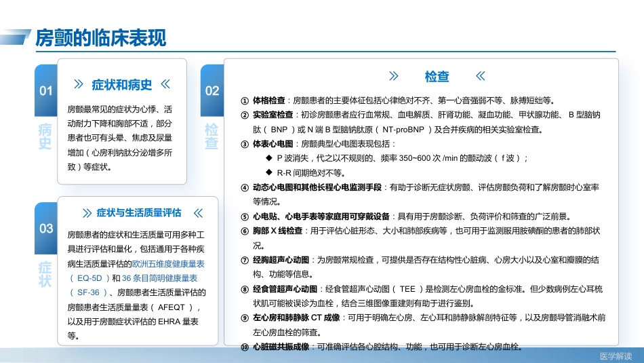This screenshot has height=363, width=644.
Task: Click the bold term 经食管超声心动图
Action: point(285,289)
